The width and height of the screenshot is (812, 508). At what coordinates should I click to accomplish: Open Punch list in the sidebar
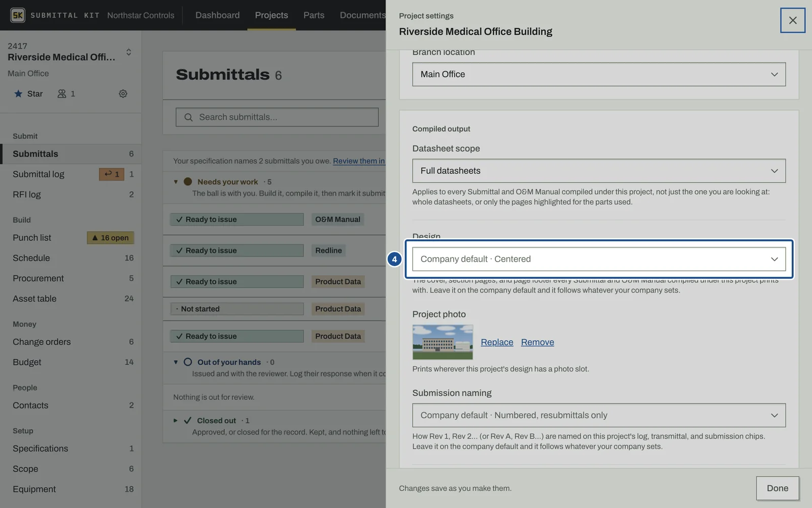(71, 238)
